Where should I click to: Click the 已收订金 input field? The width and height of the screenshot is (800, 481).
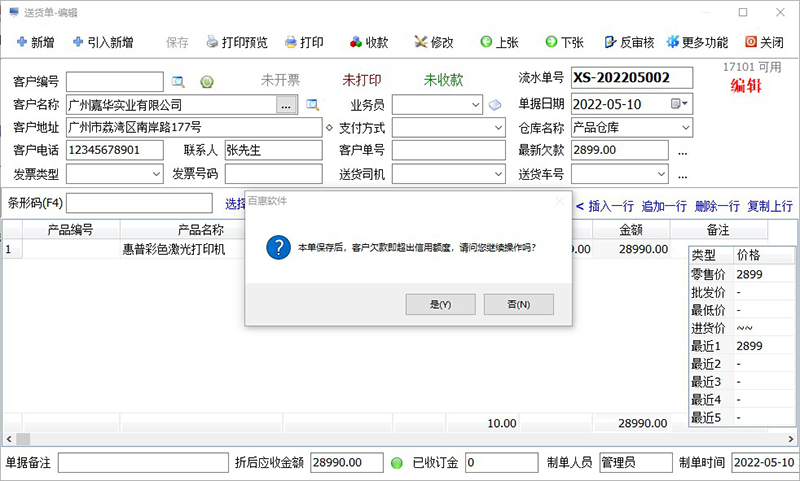502,463
